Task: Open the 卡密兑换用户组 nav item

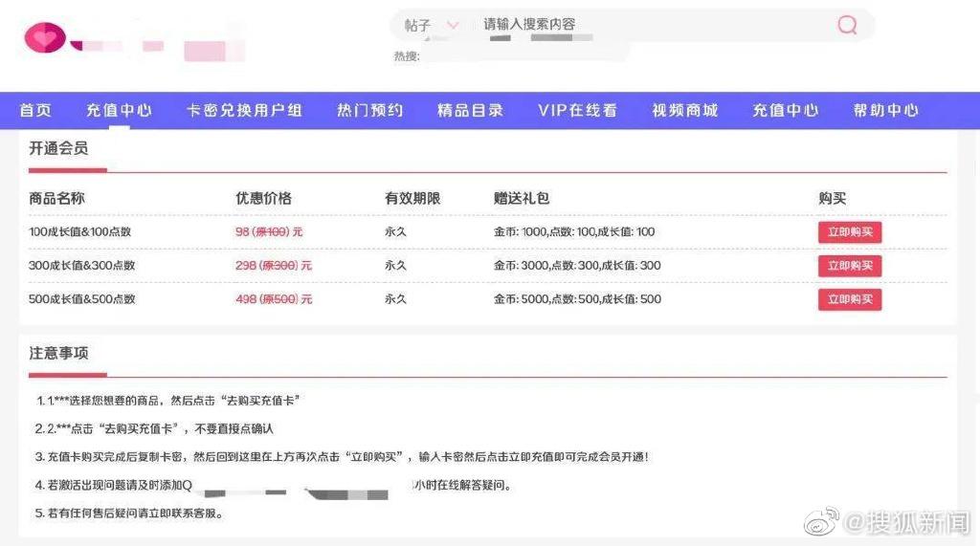Action: coord(244,110)
